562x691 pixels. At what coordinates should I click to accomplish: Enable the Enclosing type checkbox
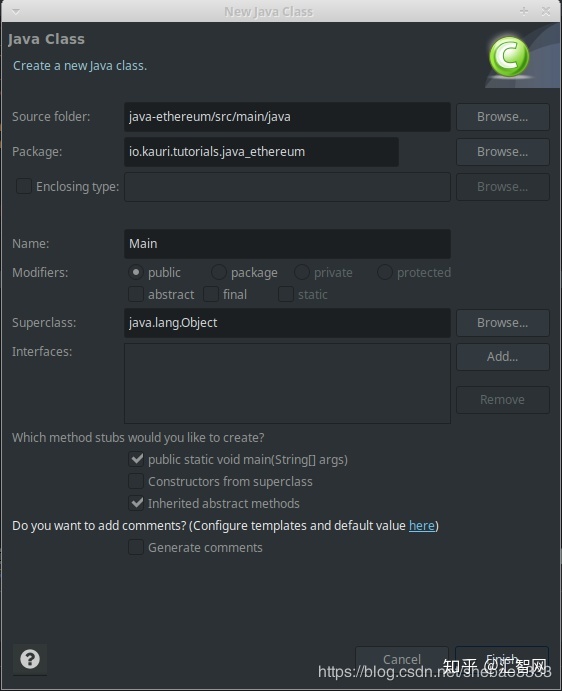click(x=24, y=186)
